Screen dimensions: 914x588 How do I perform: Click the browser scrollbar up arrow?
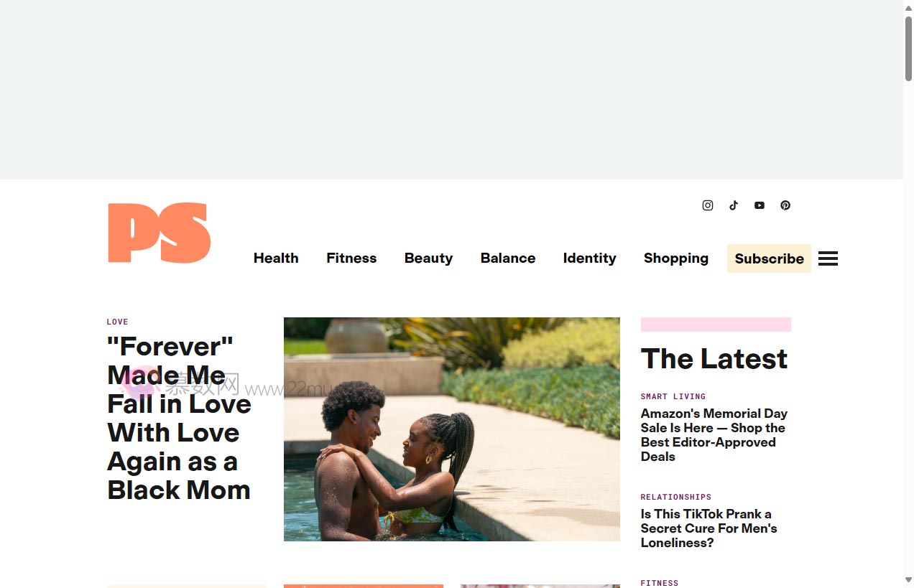(x=908, y=6)
